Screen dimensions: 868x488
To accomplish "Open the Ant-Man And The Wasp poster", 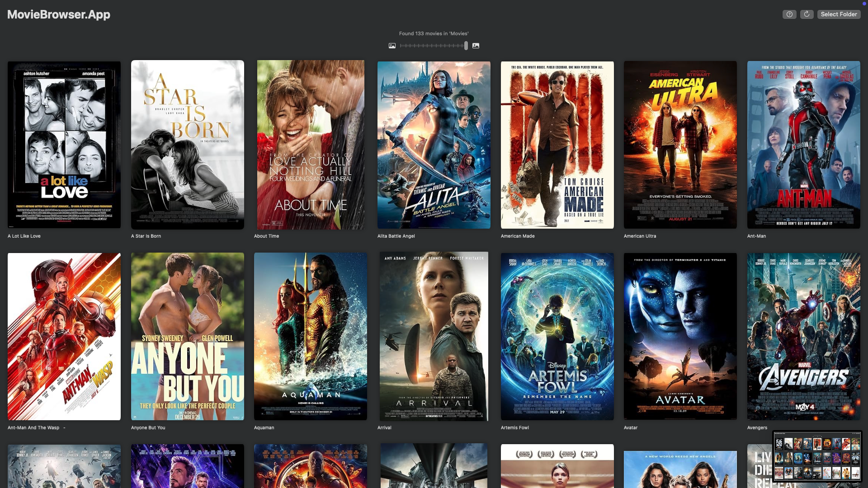I will point(64,337).
